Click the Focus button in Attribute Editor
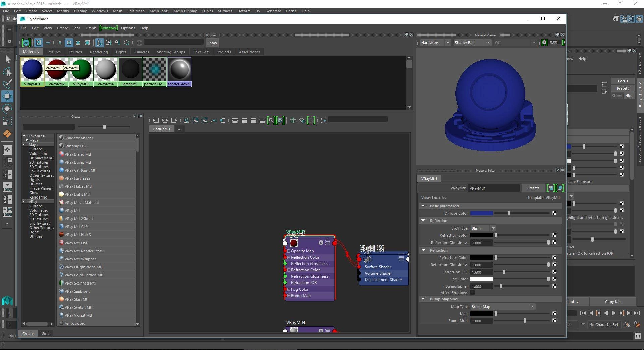The height and width of the screenshot is (350, 644). click(x=623, y=81)
